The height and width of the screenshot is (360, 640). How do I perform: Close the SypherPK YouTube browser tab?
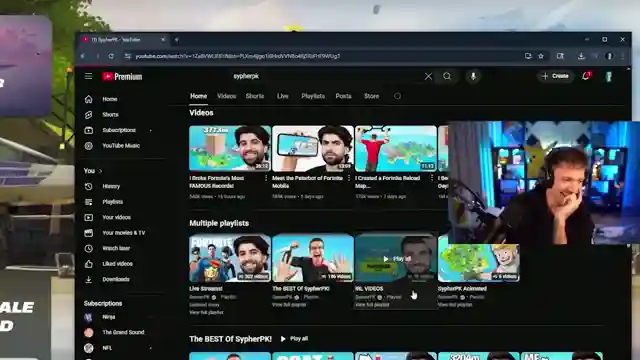click(x=163, y=40)
